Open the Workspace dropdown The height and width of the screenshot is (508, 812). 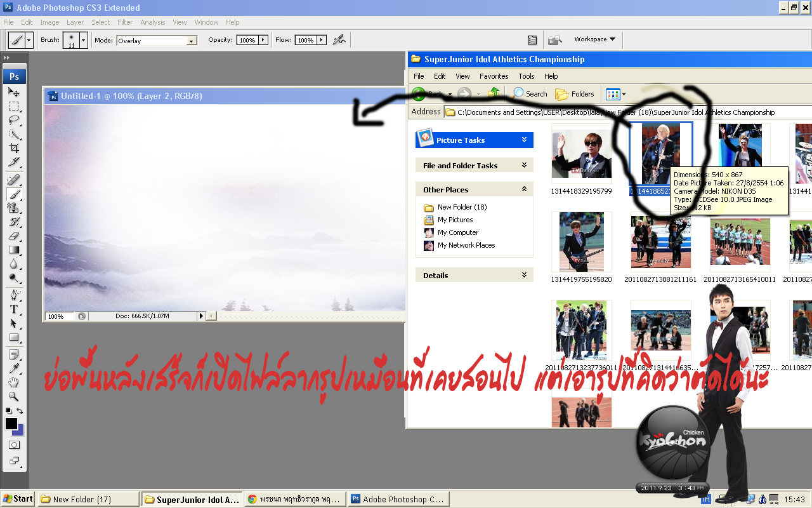click(x=595, y=39)
